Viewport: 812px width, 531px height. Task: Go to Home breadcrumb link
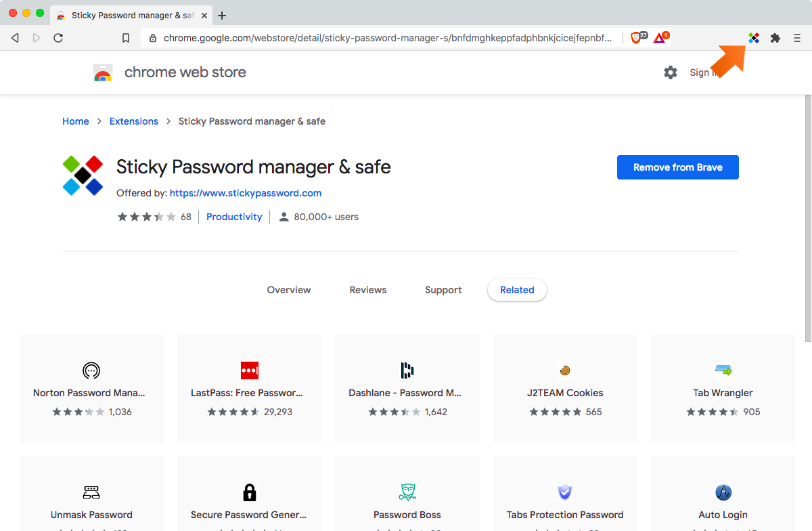[76, 121]
